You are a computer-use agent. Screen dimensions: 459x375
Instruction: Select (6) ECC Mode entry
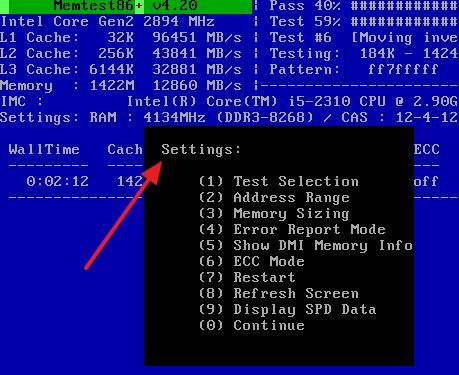pyautogui.click(x=252, y=262)
